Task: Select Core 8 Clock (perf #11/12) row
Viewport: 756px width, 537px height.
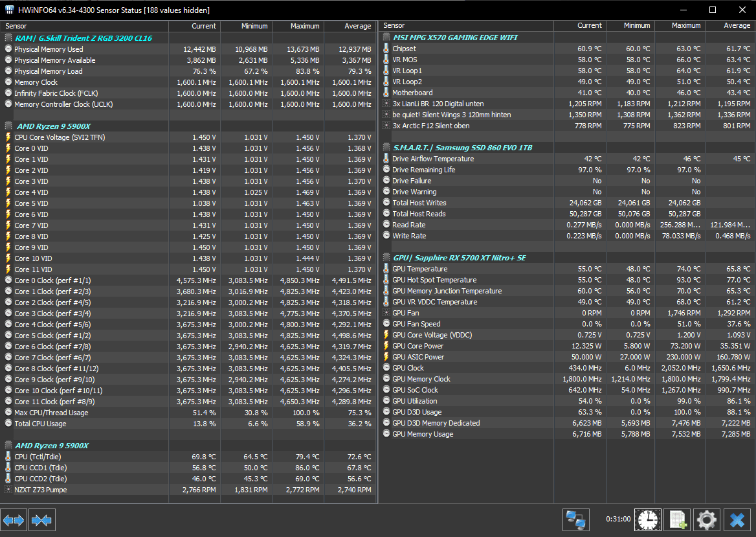Action: click(188, 369)
